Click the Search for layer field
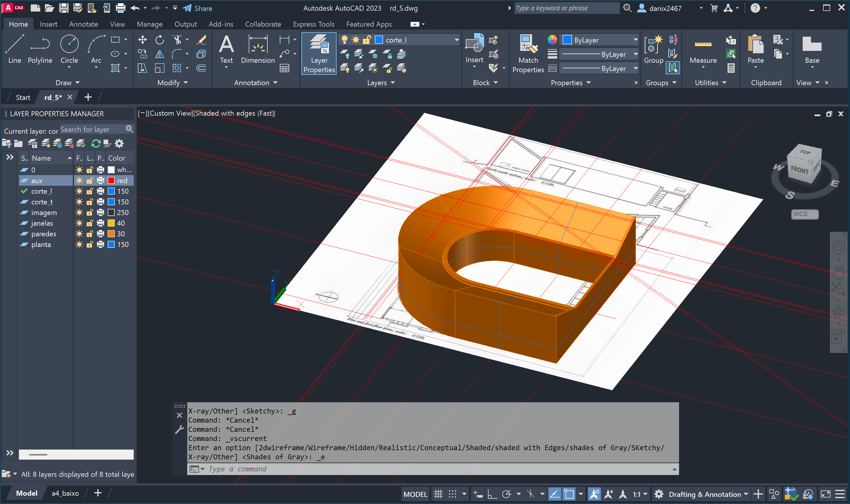The height and width of the screenshot is (504, 850). coord(92,129)
